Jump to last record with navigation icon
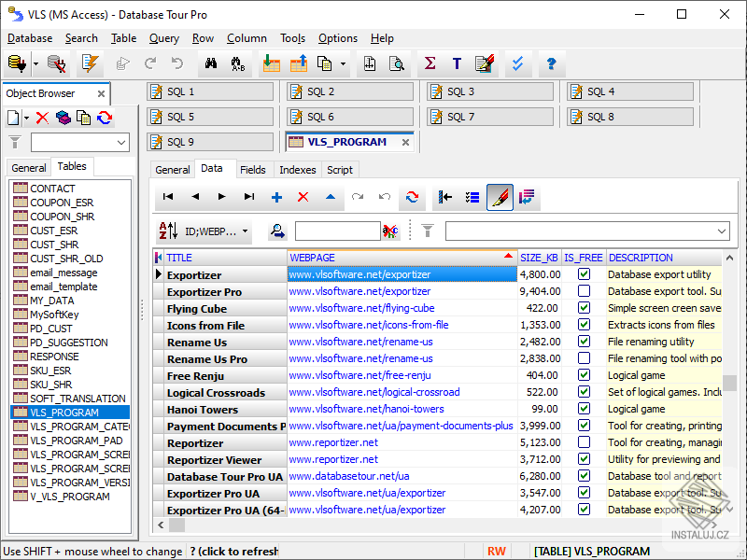The image size is (747, 560). pyautogui.click(x=247, y=197)
